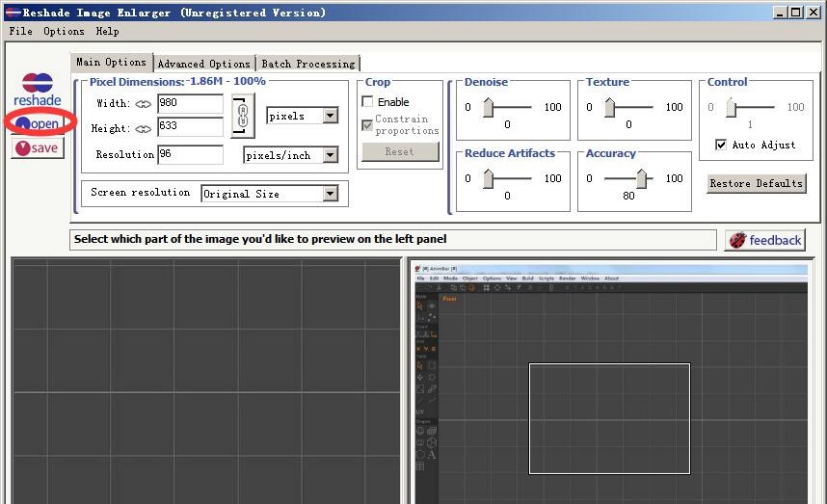Click the Texture slider handle
This screenshot has width=827, height=504.
pyautogui.click(x=610, y=107)
